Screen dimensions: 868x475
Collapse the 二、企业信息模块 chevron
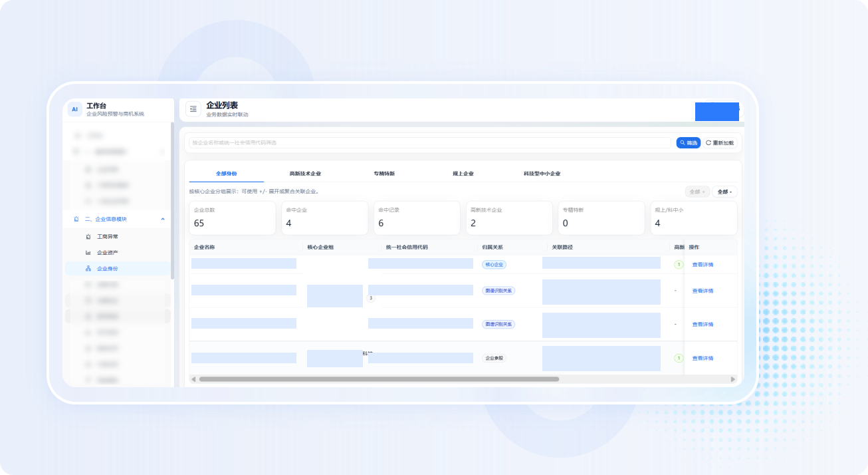click(x=163, y=219)
